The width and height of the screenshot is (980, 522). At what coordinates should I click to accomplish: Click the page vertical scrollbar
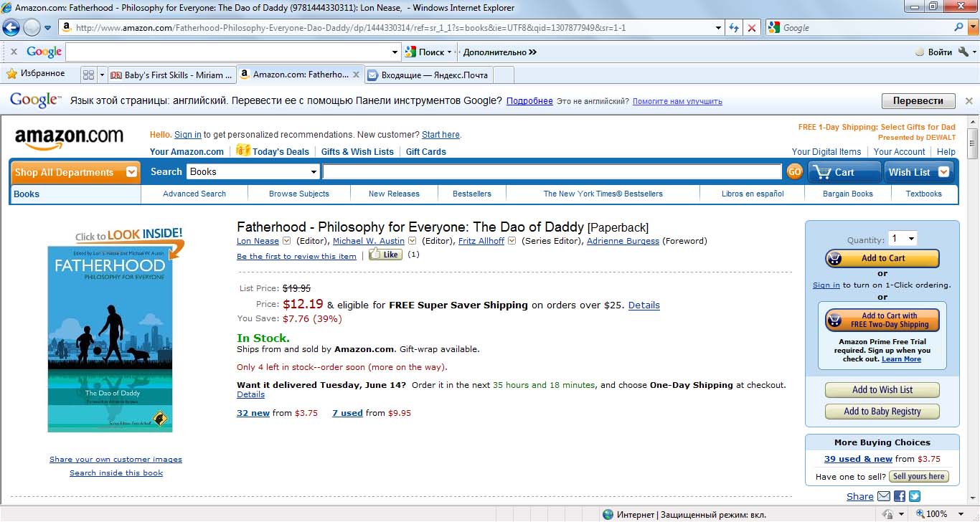[x=973, y=310]
